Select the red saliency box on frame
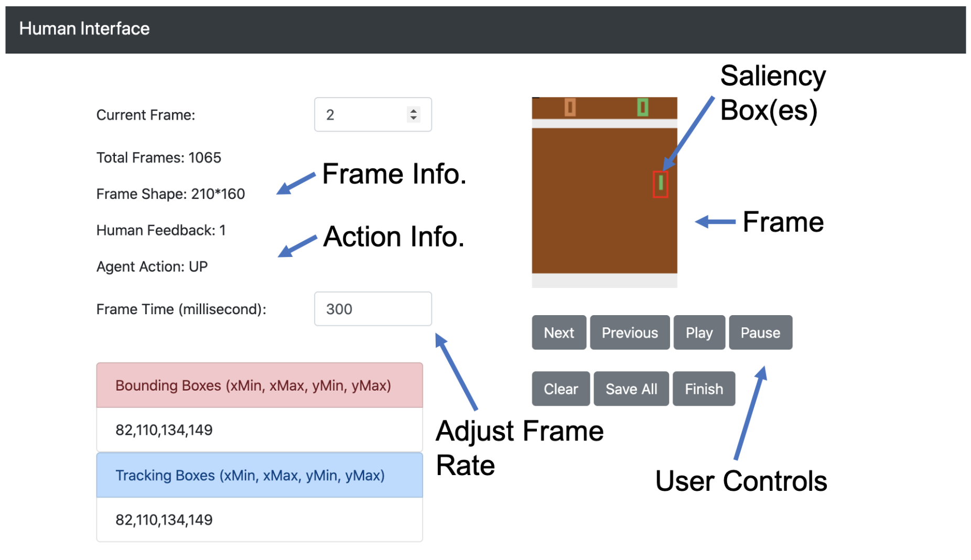Viewport: 971px width, 560px height. pyautogui.click(x=660, y=184)
